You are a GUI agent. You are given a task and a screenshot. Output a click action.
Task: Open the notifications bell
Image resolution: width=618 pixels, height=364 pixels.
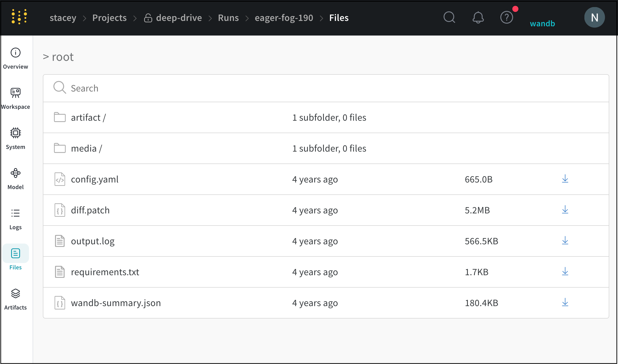coord(478,17)
